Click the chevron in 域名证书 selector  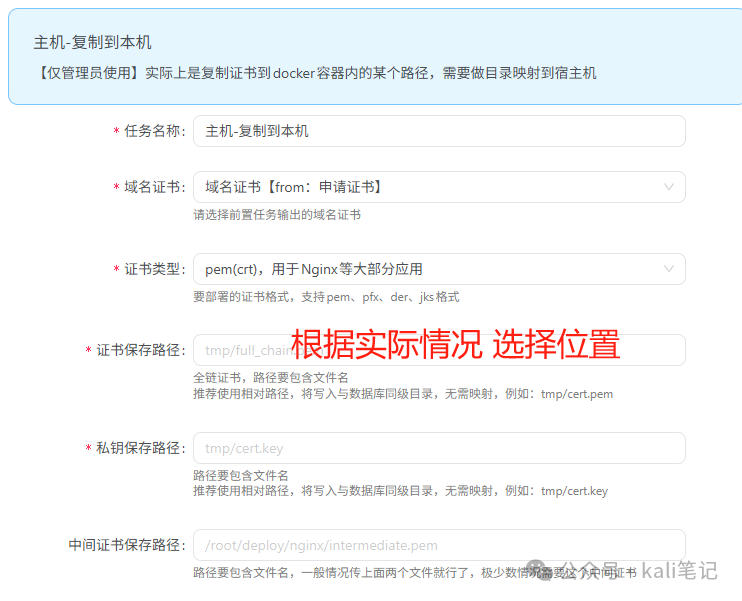[x=669, y=187]
